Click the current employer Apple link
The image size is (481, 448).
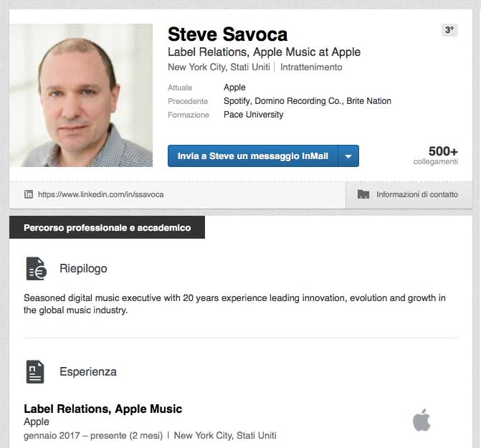pyautogui.click(x=234, y=87)
